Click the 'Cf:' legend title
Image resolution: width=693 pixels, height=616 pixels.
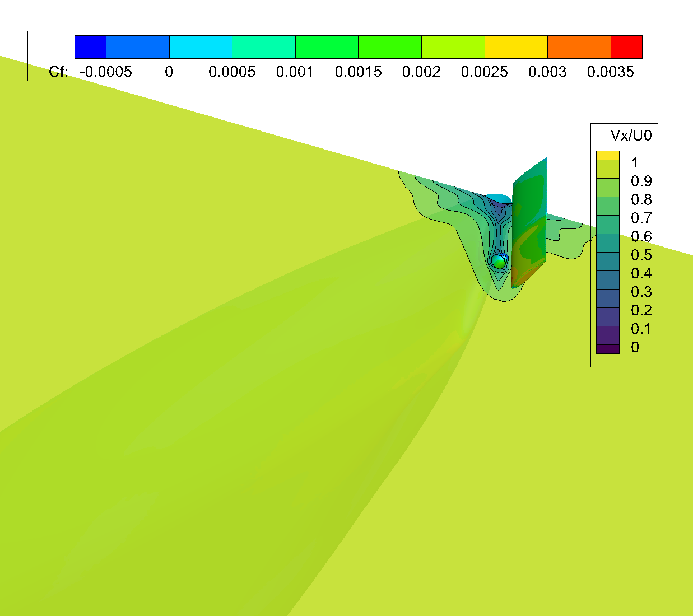point(58,72)
